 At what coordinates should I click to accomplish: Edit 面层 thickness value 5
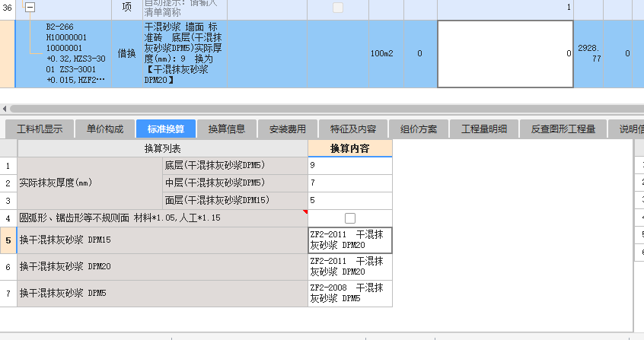click(x=350, y=201)
